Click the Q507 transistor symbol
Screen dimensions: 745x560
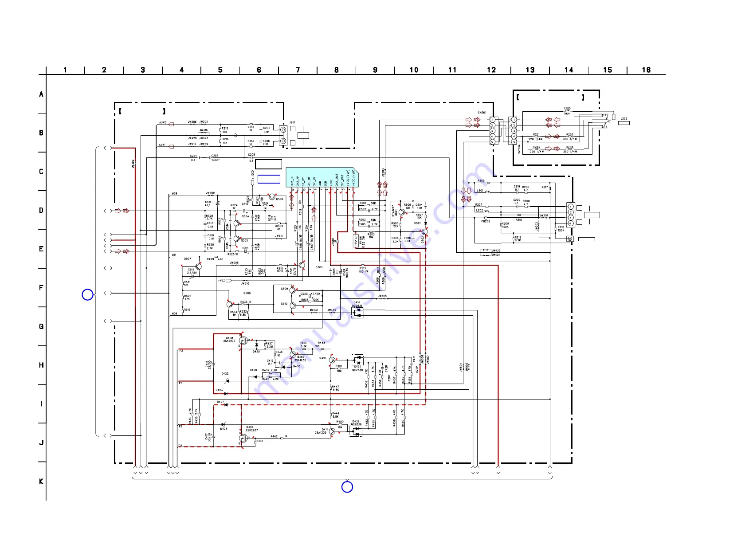coord(198,266)
